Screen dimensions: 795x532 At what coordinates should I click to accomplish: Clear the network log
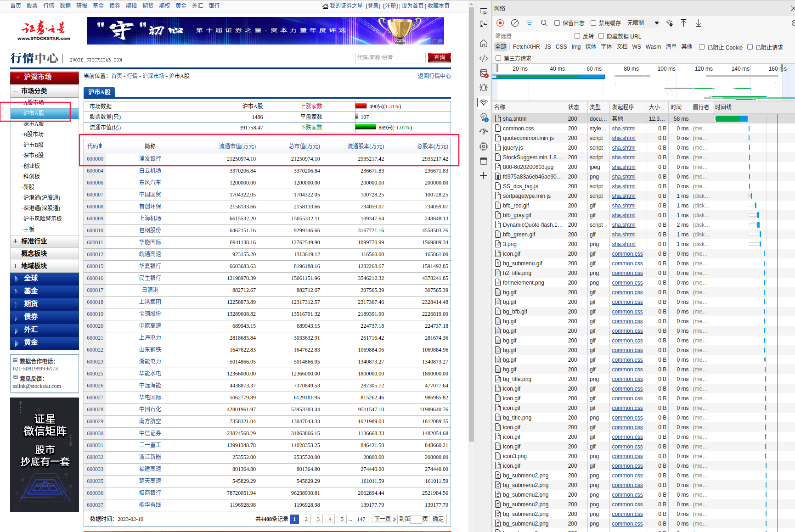(x=515, y=23)
